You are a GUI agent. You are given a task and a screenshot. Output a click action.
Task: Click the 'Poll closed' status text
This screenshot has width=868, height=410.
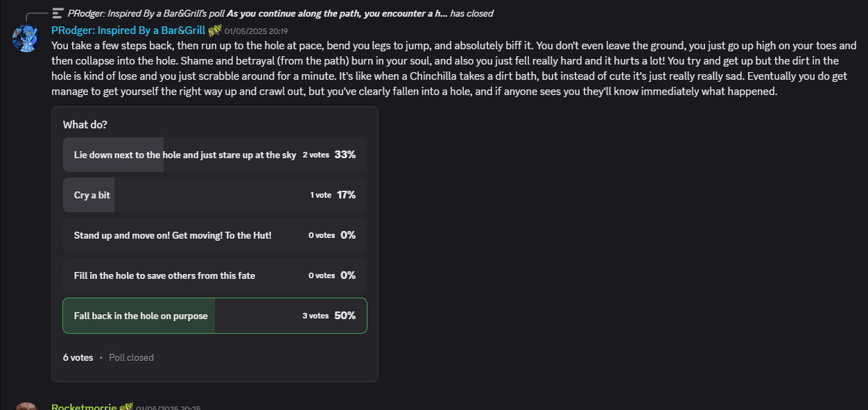[x=131, y=357]
